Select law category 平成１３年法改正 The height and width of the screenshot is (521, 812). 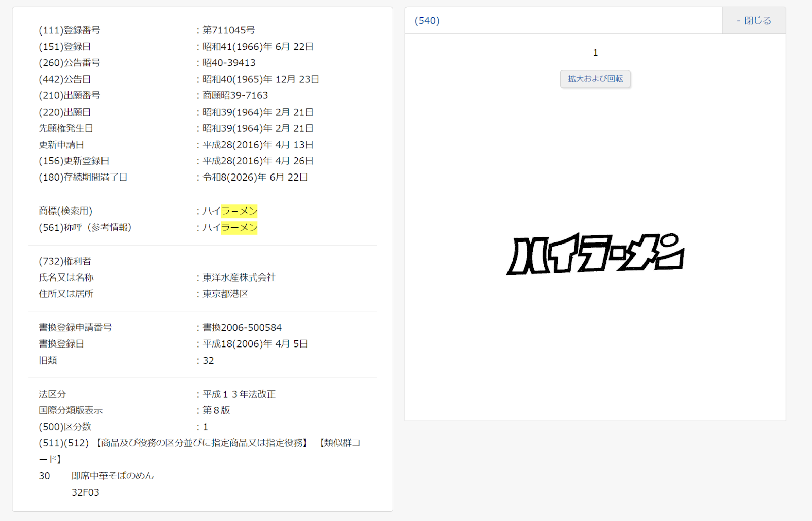(239, 394)
